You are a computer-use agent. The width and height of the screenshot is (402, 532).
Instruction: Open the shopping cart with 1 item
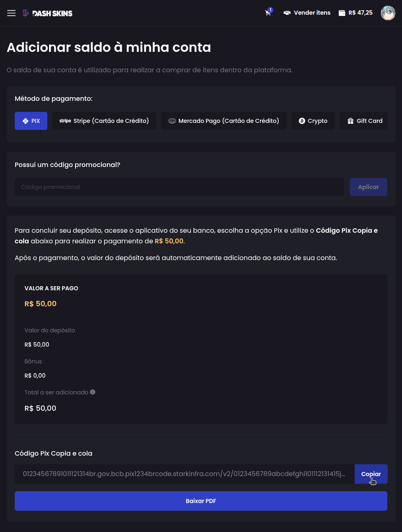pos(268,13)
